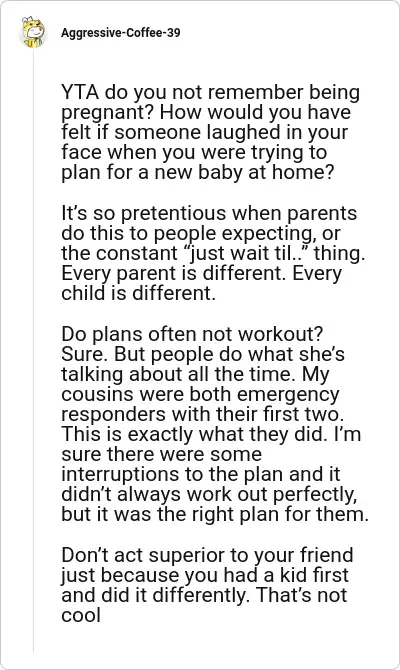Click the line 'talking about all the time. My'
This screenshot has width=400, height=670.
click(x=195, y=374)
